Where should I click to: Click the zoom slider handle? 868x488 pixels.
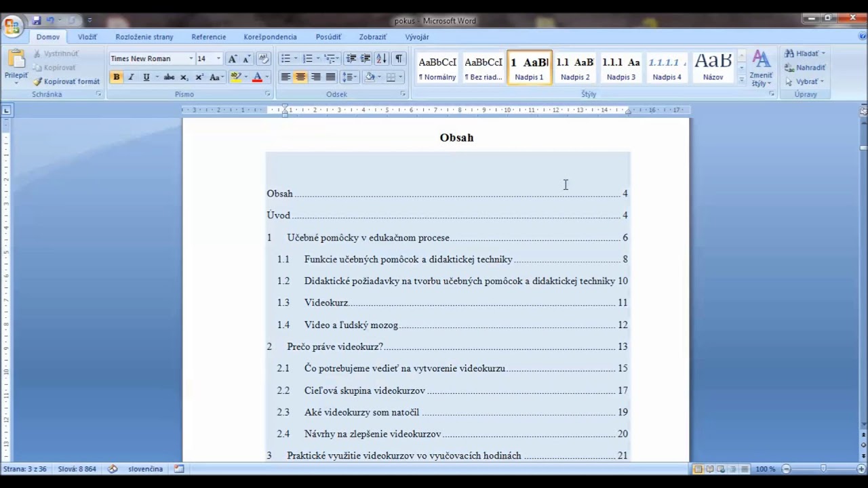[823, 469]
